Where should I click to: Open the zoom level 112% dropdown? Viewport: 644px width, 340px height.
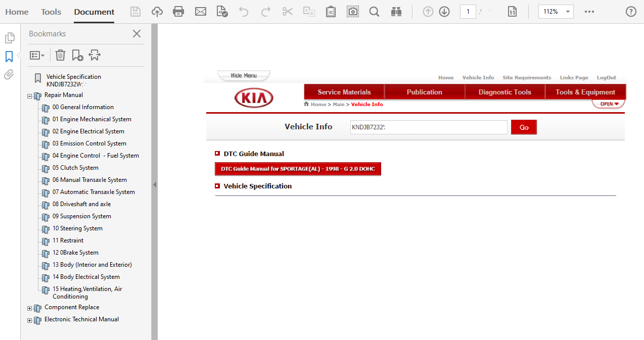point(556,11)
